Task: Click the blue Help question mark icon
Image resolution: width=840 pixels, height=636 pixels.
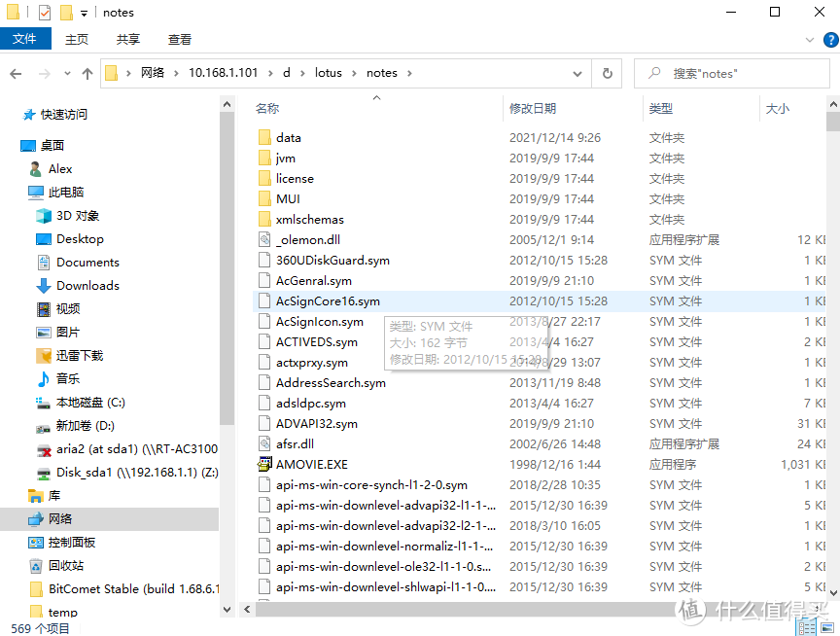Action: [831, 39]
